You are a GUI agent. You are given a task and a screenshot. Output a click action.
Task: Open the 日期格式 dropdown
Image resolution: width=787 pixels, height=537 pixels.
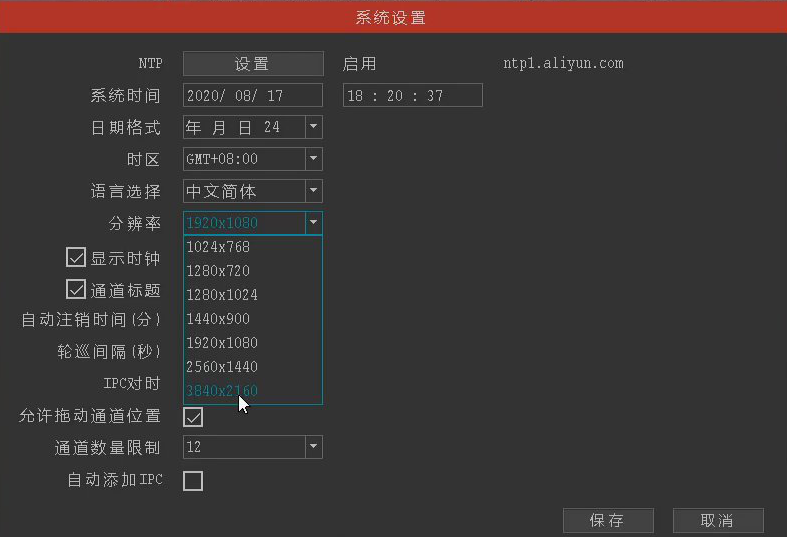[x=313, y=127]
